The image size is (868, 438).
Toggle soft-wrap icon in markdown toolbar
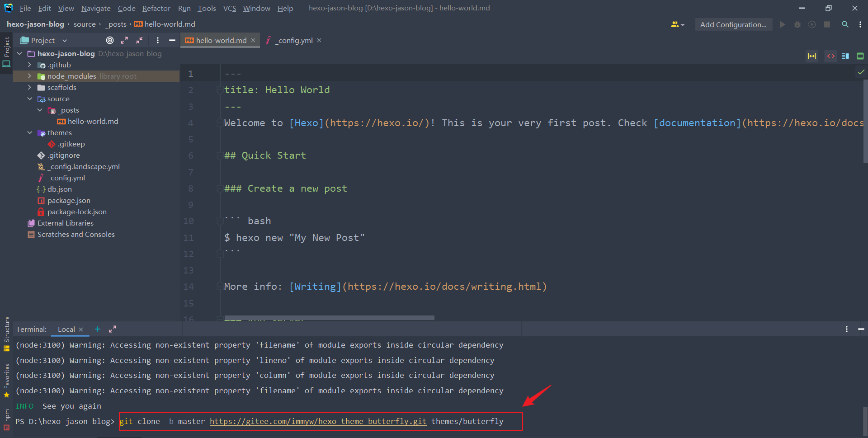point(812,56)
